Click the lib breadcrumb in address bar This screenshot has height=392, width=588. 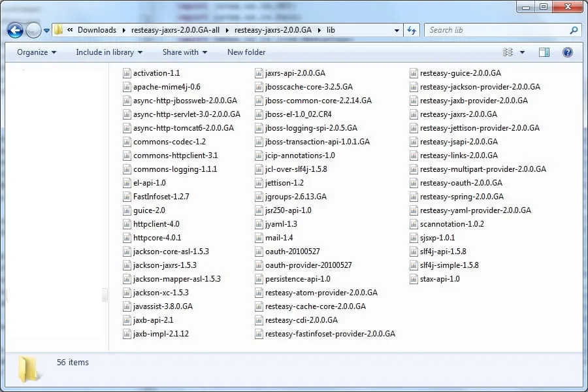[331, 30]
